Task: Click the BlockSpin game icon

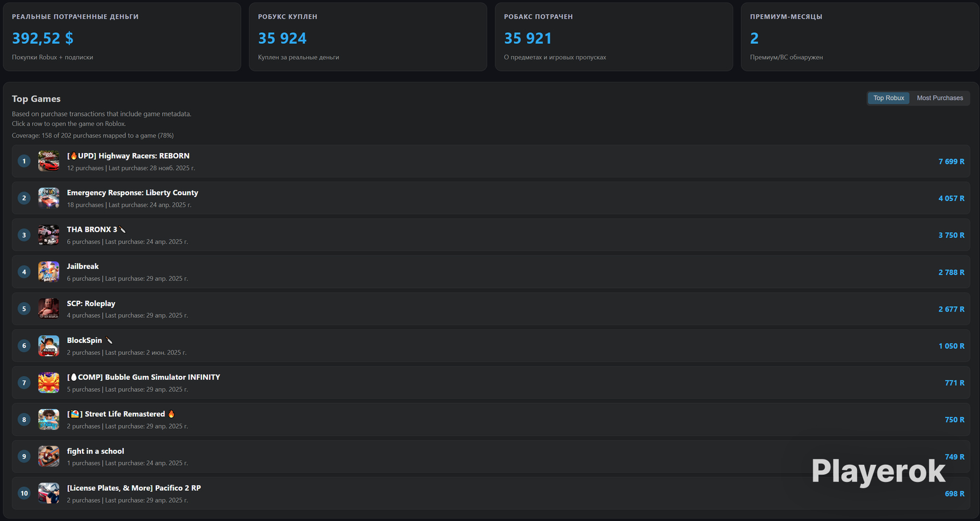Action: (x=48, y=346)
